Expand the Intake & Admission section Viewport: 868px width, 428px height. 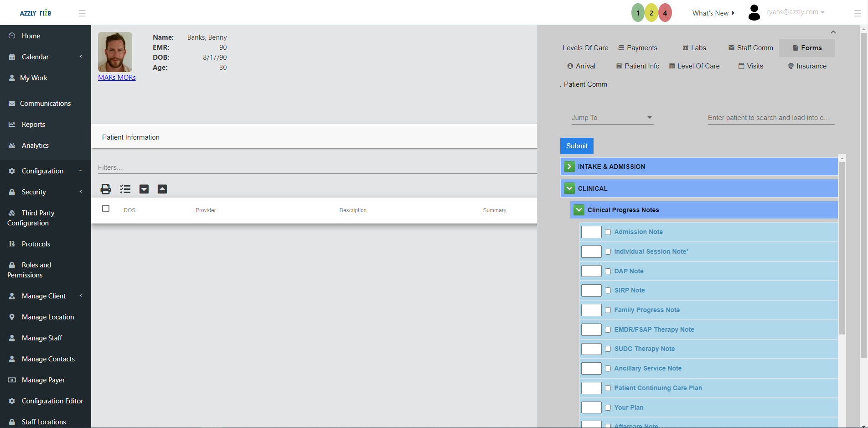click(x=569, y=167)
